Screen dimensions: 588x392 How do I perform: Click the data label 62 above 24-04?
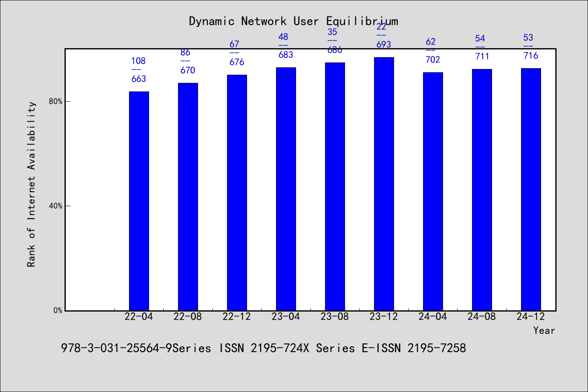point(431,42)
